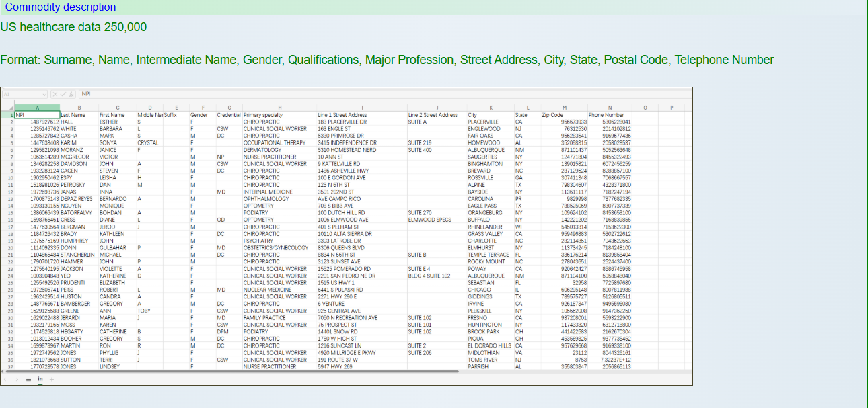
Task: Click the select-all corner triangle
Action: (7, 108)
